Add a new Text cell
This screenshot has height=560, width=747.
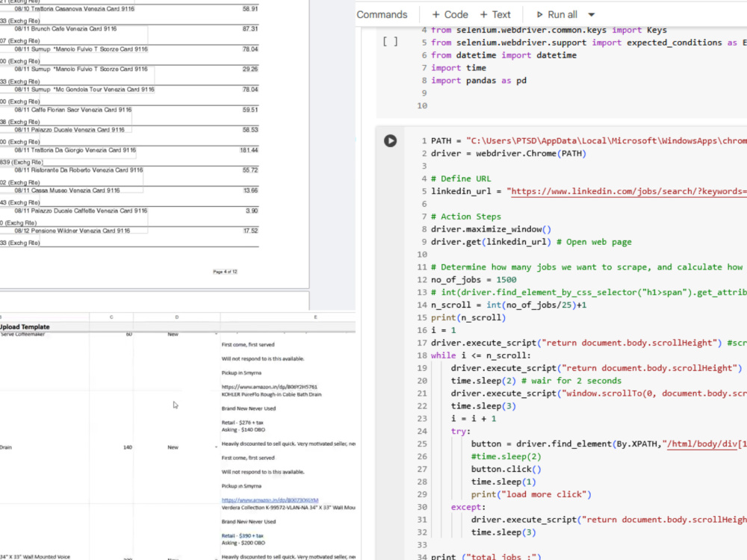click(495, 15)
